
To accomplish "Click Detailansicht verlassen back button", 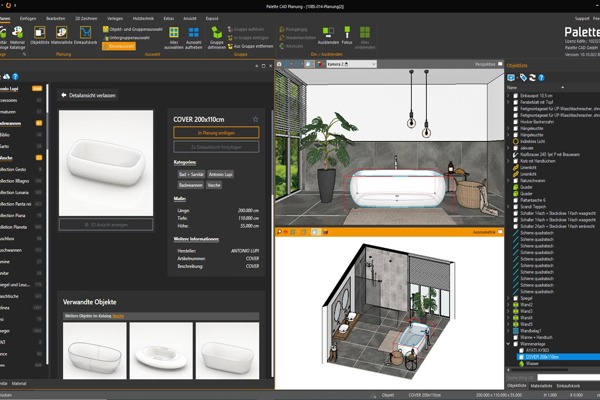I will click(90, 97).
